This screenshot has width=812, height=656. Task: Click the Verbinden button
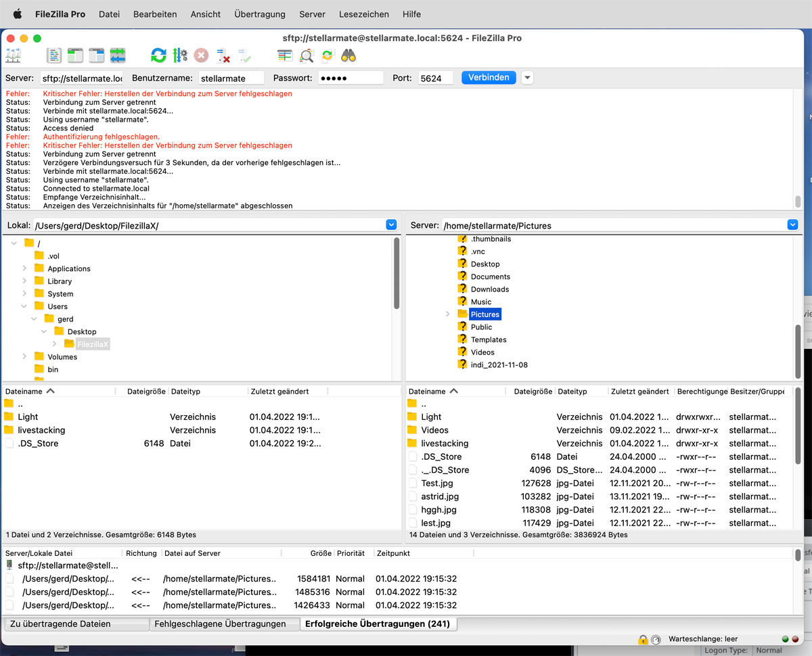[x=489, y=78]
